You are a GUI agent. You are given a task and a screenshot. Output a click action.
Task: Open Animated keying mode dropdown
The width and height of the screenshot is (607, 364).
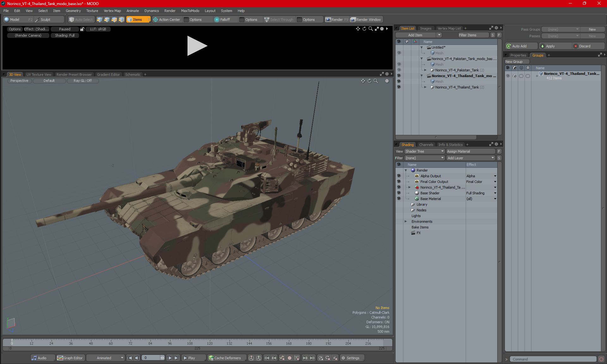[106, 358]
